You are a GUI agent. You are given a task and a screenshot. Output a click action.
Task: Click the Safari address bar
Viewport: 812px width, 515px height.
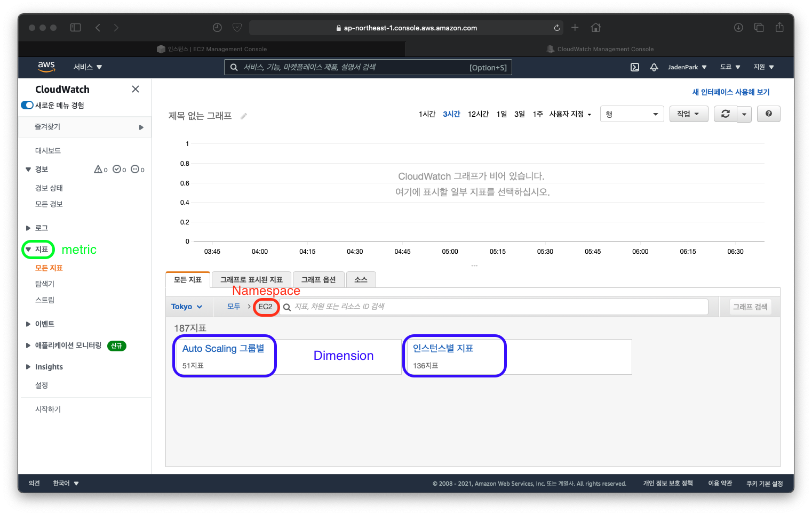407,28
